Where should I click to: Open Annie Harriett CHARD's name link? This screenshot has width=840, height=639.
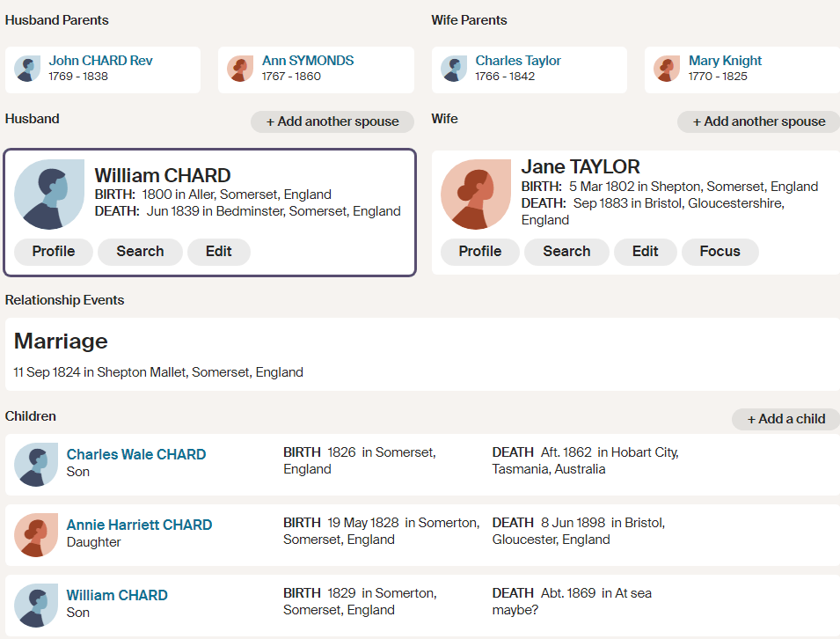point(139,525)
